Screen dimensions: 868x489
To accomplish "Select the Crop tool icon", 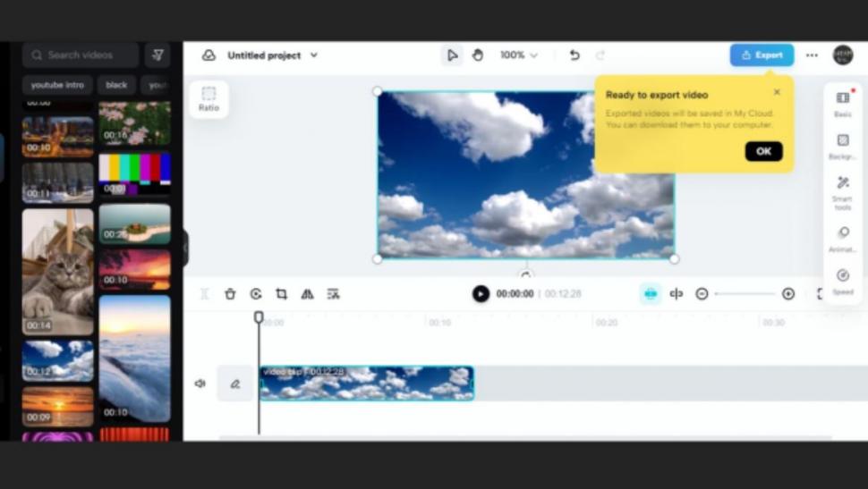I will (281, 294).
